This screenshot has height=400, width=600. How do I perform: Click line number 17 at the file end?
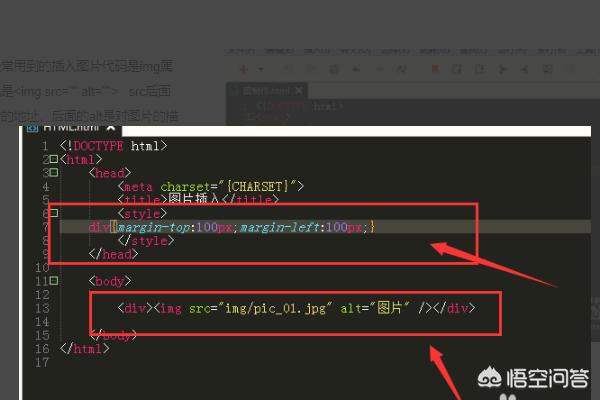[x=41, y=363]
